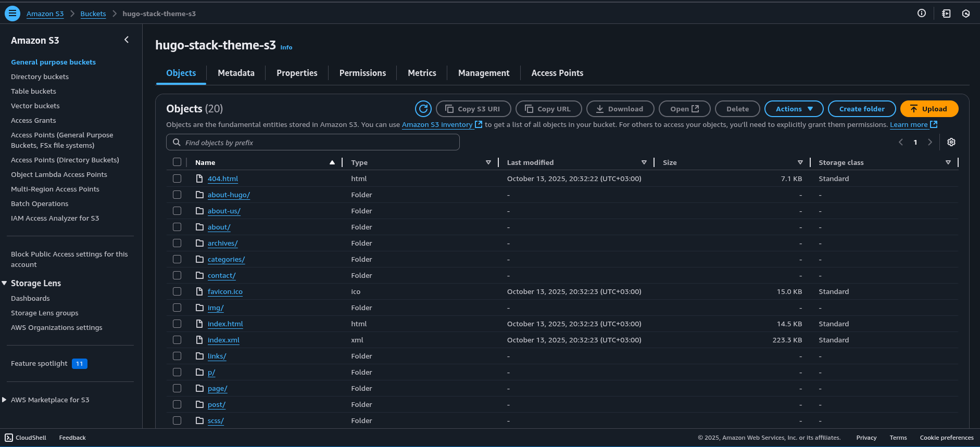Screen dimensions: 980x447
Task: Collapse the Storage Lens section
Action: pyautogui.click(x=5, y=283)
